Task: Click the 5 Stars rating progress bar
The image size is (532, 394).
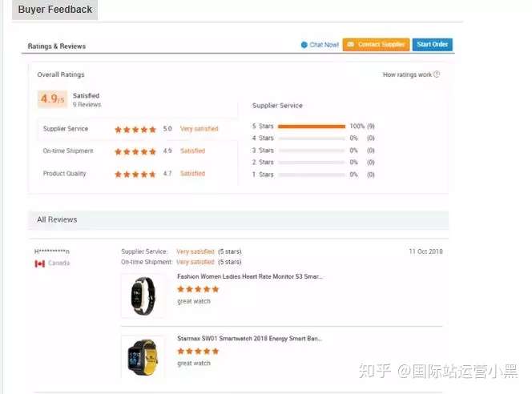Action: click(312, 127)
